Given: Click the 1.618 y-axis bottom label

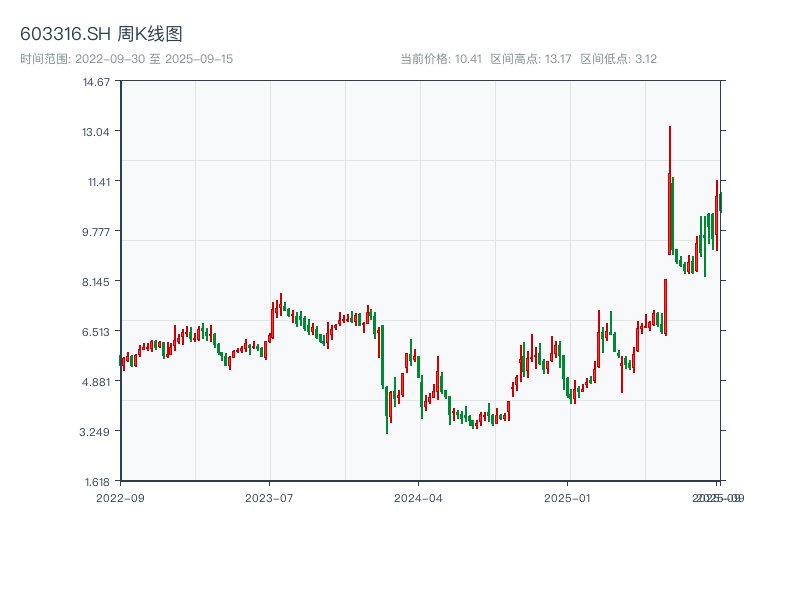Looking at the screenshot, I should click(96, 481).
